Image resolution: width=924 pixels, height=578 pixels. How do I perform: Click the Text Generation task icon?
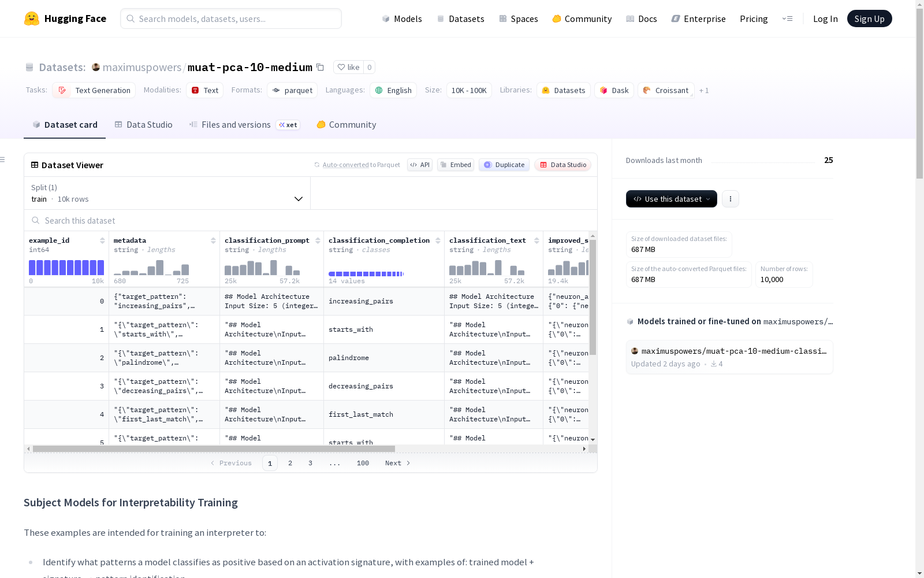click(x=62, y=90)
